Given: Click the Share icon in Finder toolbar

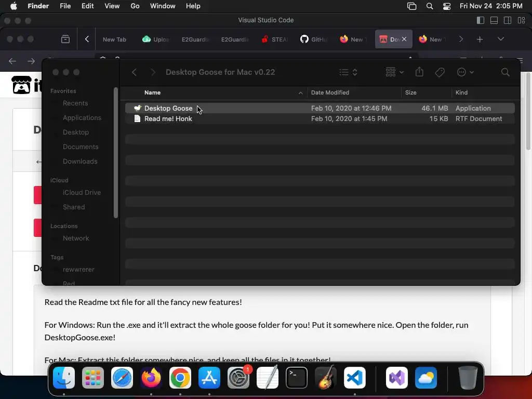Looking at the screenshot, I should (x=419, y=72).
